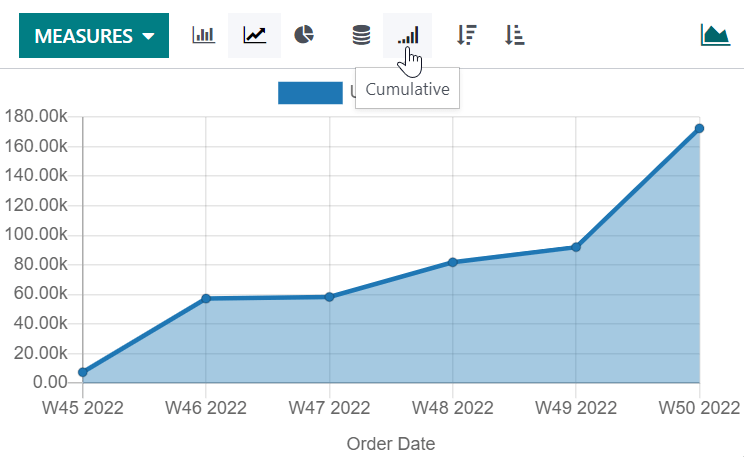Select the line chart mode
This screenshot has height=457, width=744.
[x=255, y=36]
